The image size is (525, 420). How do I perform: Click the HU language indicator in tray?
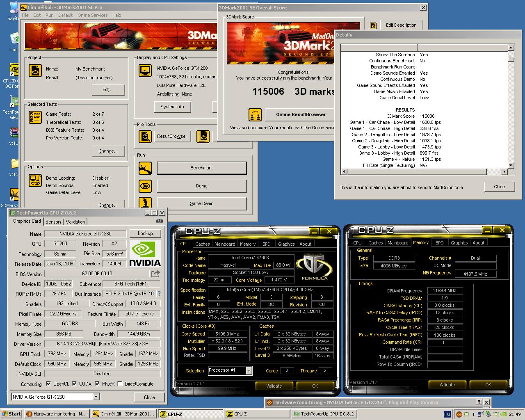[x=447, y=414]
